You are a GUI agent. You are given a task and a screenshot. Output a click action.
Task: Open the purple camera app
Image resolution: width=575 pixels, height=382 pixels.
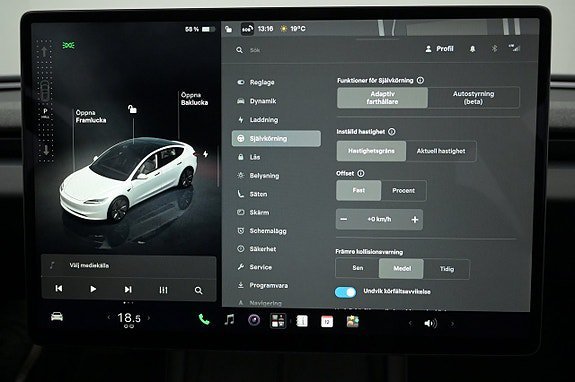click(x=254, y=320)
